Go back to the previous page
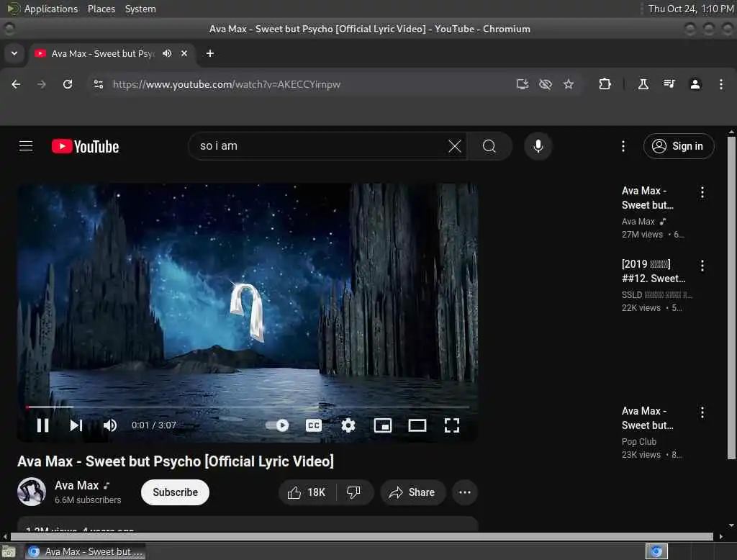The height and width of the screenshot is (560, 737). pyautogui.click(x=16, y=84)
